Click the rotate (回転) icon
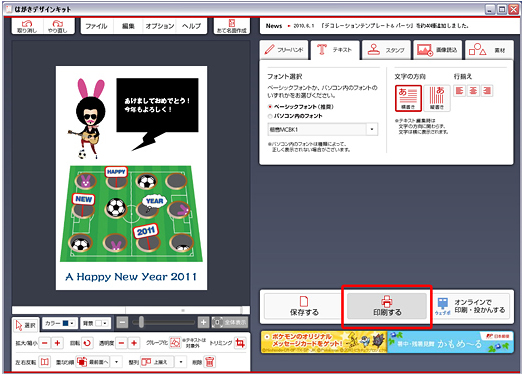Image resolution: width=522 pixels, height=374 pixels. [87, 343]
